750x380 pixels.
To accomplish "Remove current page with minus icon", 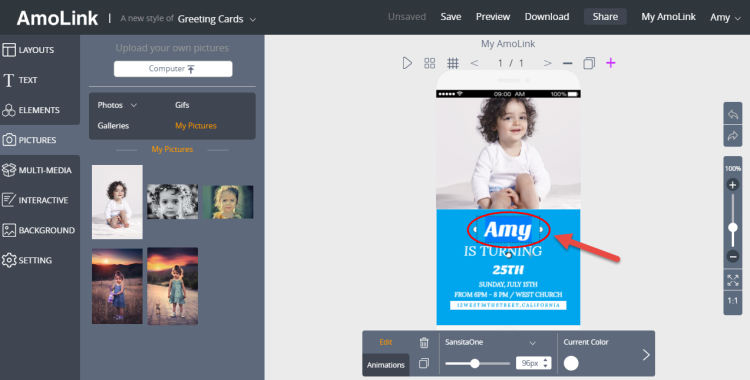I will tap(567, 63).
